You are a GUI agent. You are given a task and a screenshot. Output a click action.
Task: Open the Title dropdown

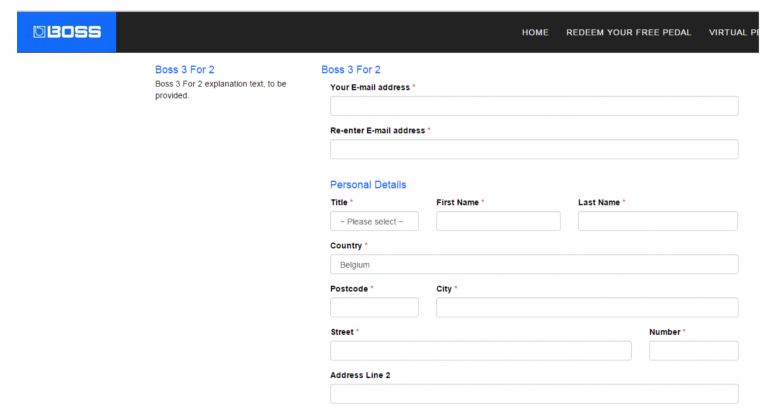[374, 221]
